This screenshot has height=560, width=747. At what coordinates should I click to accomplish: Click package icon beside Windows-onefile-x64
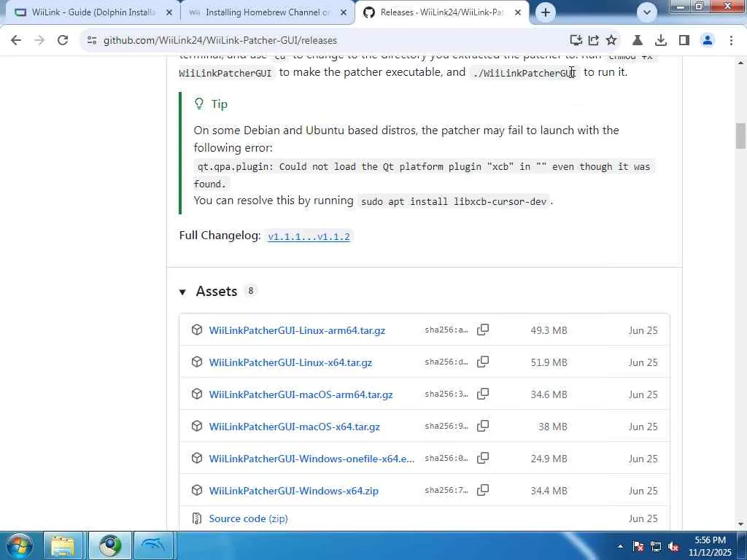coord(197,458)
